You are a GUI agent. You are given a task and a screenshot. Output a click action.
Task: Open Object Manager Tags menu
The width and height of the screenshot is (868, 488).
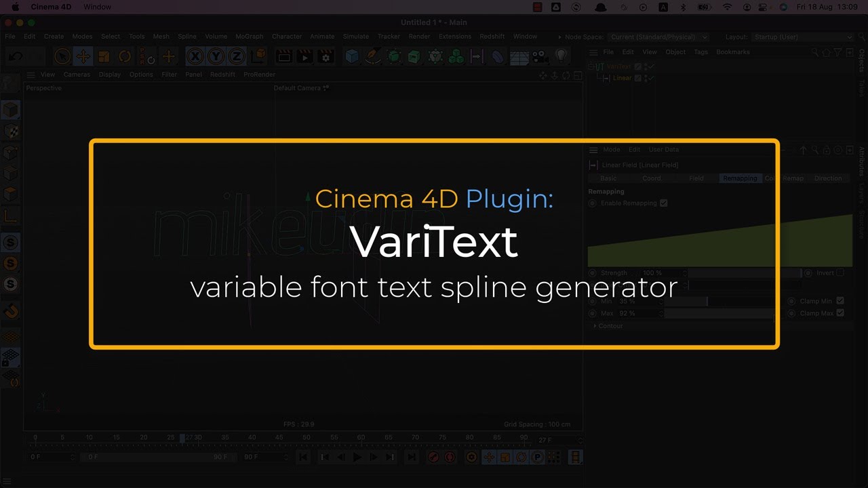701,52
